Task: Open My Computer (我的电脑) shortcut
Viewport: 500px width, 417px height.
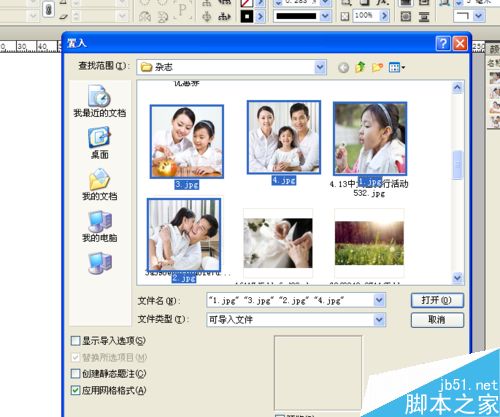Action: point(100,226)
